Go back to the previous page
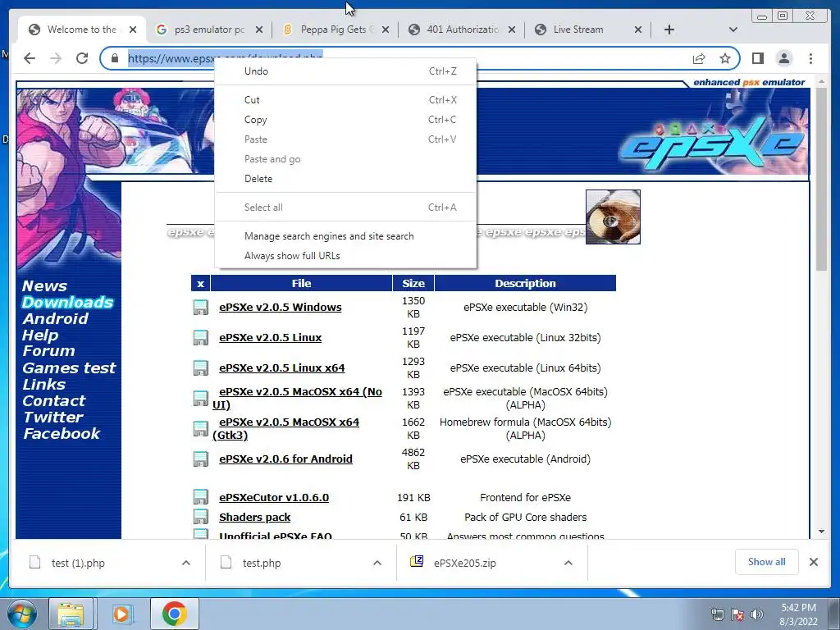 coord(30,58)
